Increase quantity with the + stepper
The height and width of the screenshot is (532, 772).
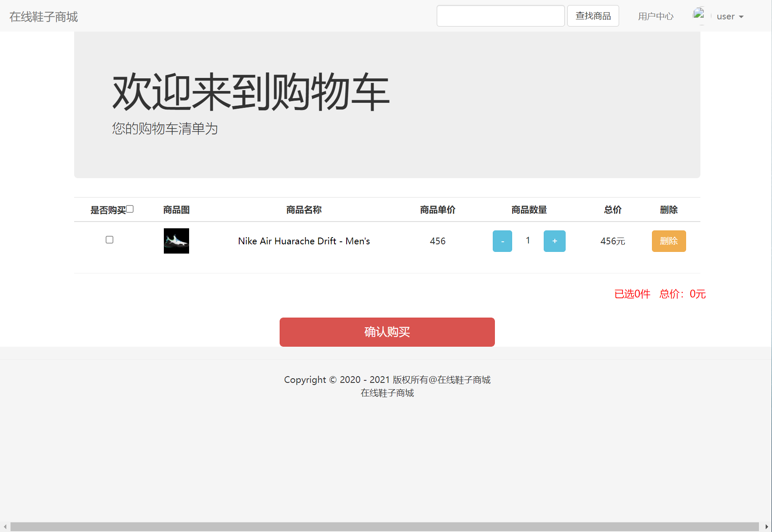(554, 241)
